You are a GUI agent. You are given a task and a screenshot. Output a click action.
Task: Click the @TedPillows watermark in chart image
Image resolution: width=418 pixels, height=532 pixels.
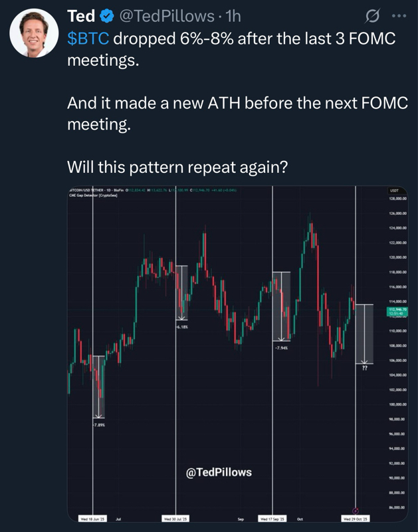click(x=219, y=473)
